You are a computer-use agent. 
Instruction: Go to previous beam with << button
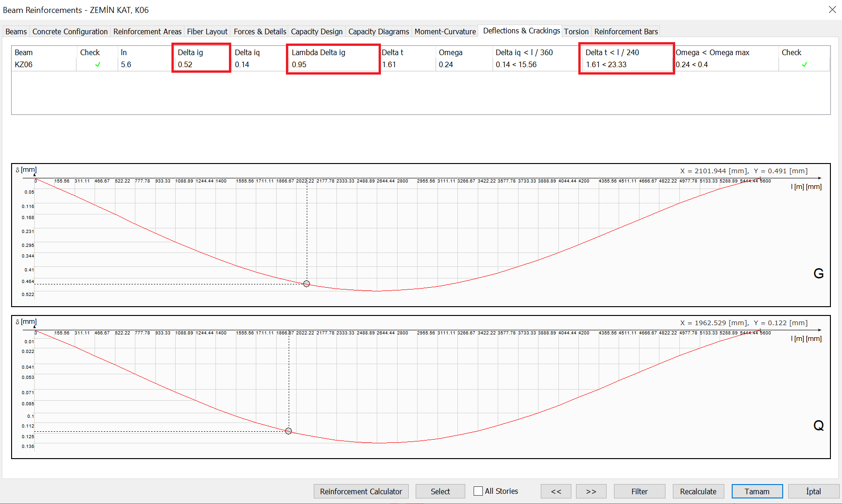tap(556, 491)
